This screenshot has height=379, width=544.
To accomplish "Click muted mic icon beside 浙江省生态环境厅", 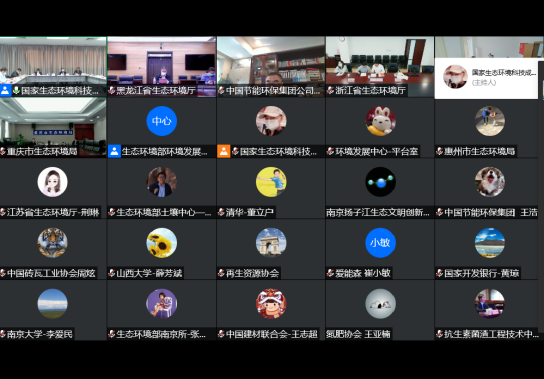I will 330,91.
